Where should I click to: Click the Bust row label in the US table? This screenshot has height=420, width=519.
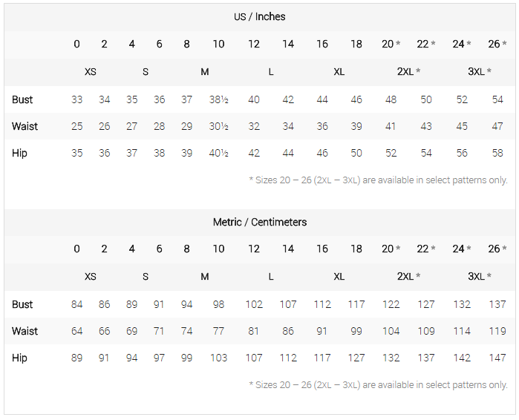click(22, 99)
